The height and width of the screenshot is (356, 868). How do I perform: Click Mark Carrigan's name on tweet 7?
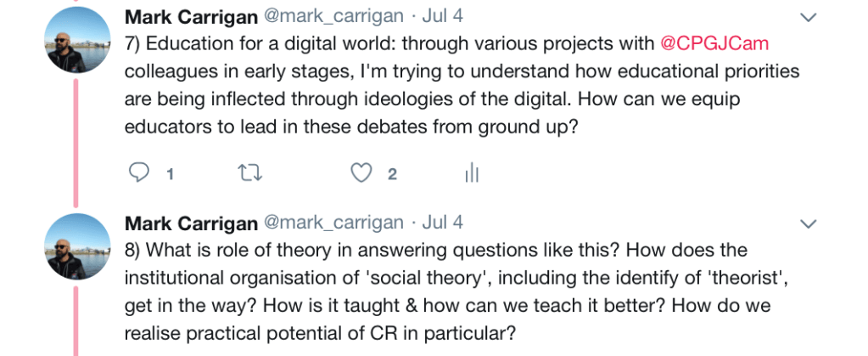(191, 17)
